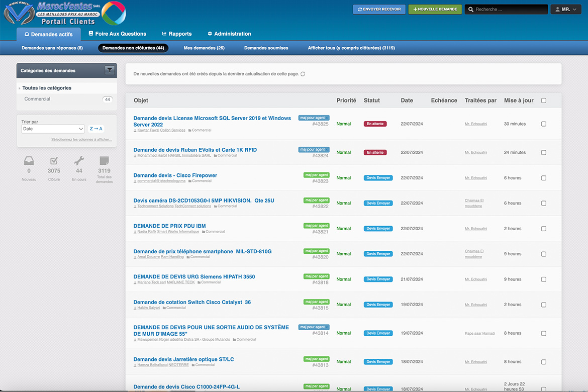Screen dimensions: 588x392
Task: Click the filter icon in categories header
Action: pos(109,70)
